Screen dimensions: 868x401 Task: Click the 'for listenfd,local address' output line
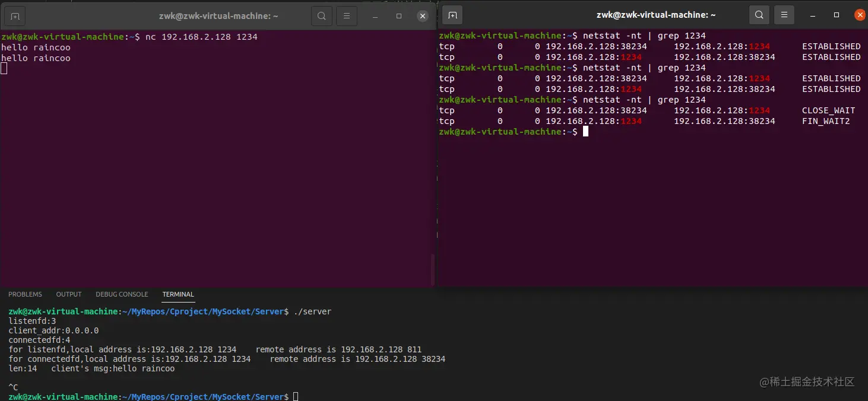click(x=215, y=349)
